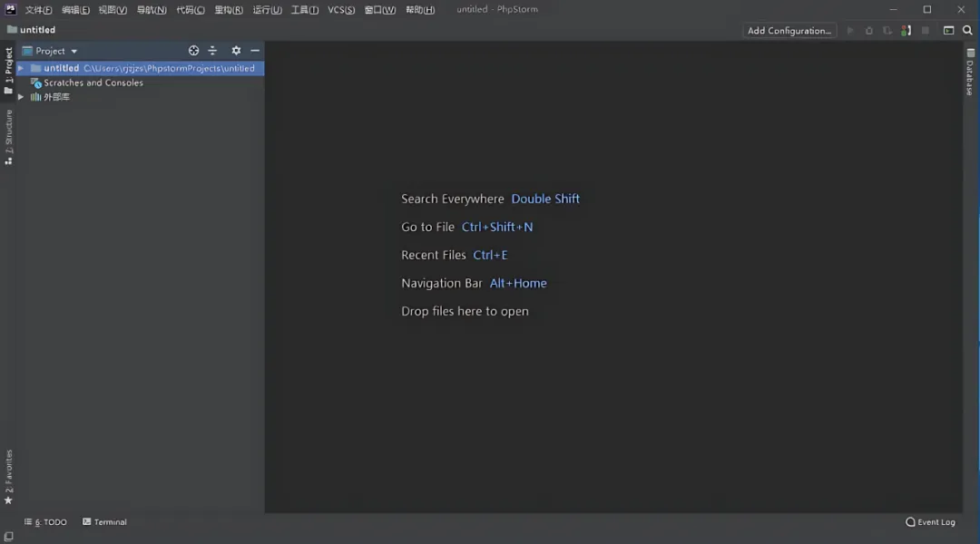Open the 6: TODO tool window
The width and height of the screenshot is (980, 544).
[45, 522]
